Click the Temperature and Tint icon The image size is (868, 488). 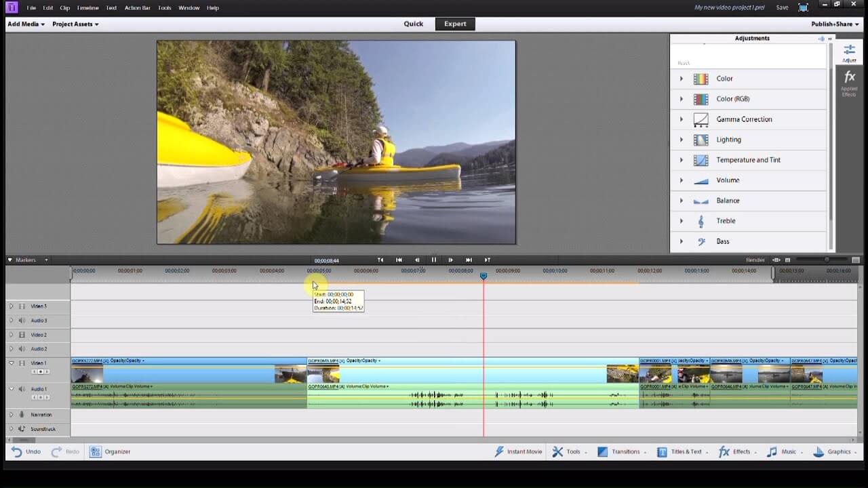coord(701,160)
